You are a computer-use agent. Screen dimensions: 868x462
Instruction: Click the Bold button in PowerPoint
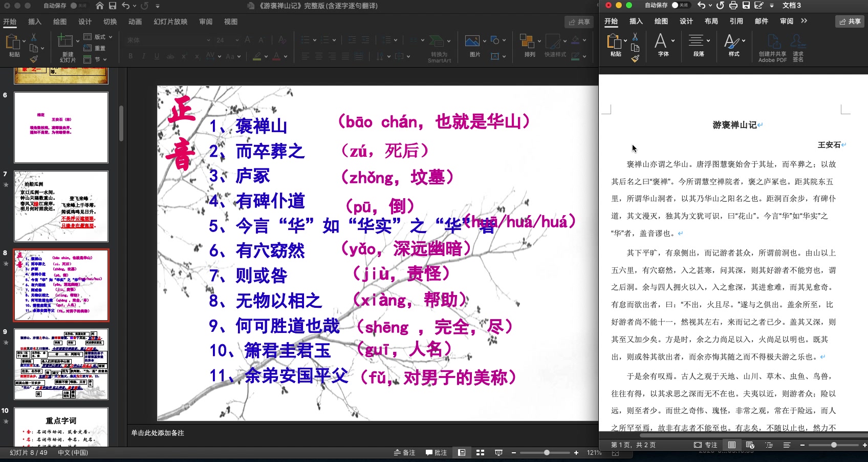(x=131, y=56)
